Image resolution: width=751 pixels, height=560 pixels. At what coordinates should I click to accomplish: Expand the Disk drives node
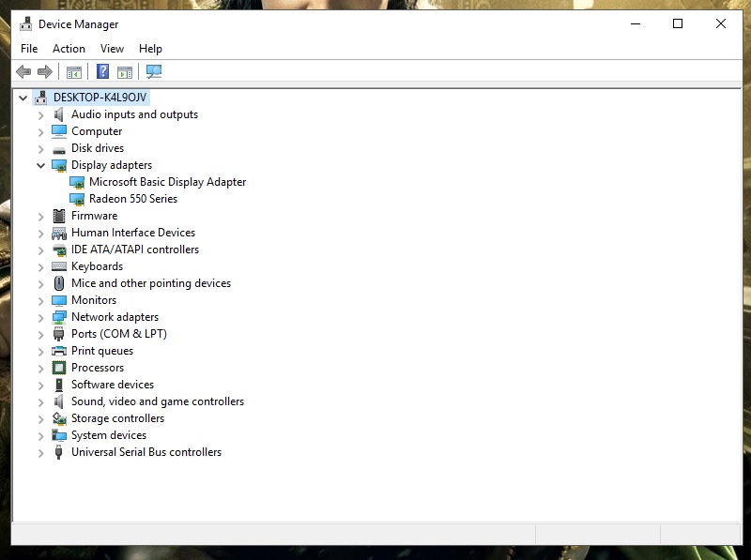(41, 149)
